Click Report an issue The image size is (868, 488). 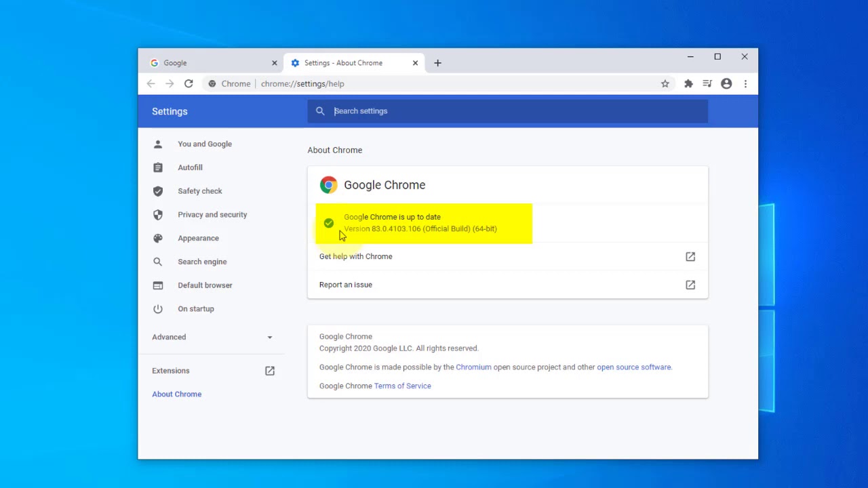[x=346, y=285]
